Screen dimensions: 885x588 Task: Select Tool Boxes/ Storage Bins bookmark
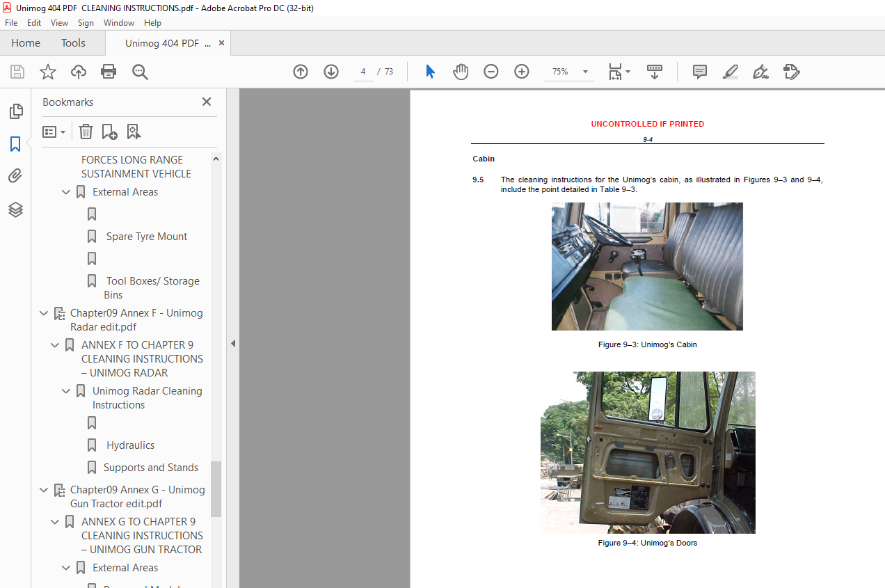point(152,288)
